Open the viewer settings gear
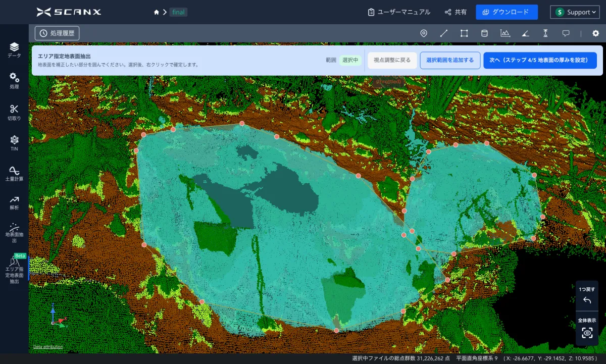 coord(595,33)
